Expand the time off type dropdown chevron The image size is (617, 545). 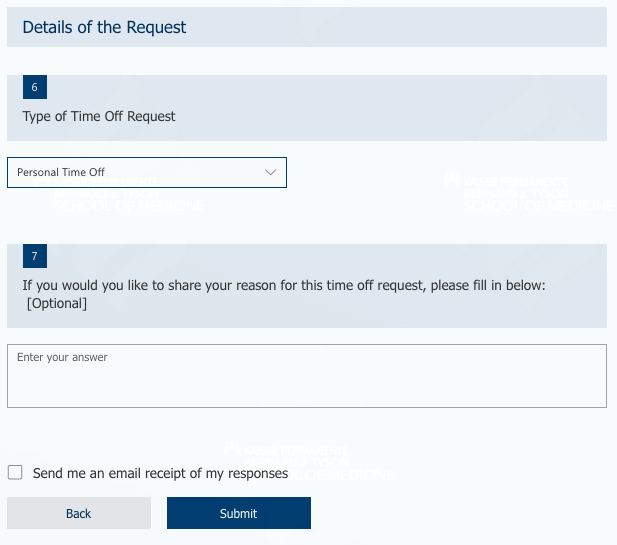270,172
